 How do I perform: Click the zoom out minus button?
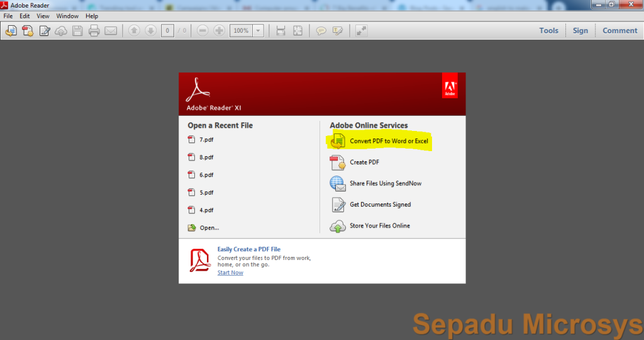tap(203, 31)
